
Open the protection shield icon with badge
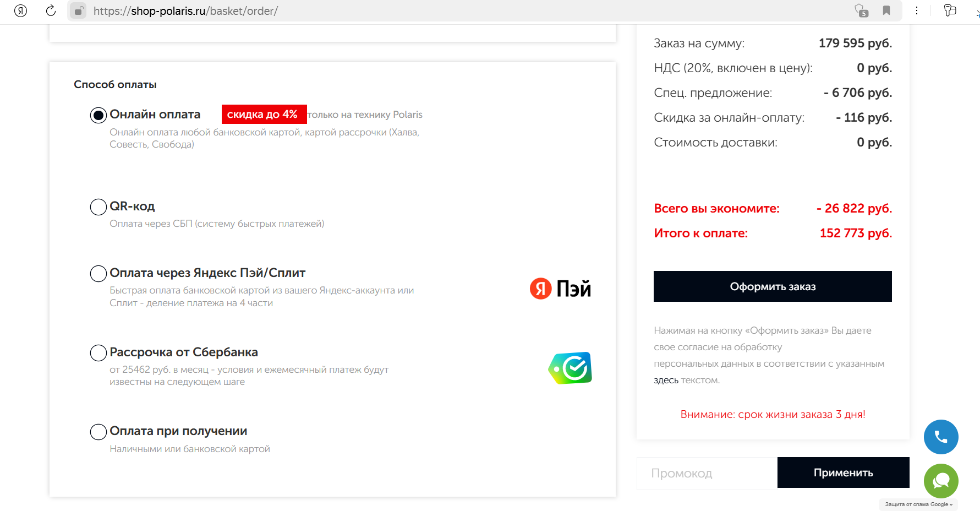coord(861,10)
